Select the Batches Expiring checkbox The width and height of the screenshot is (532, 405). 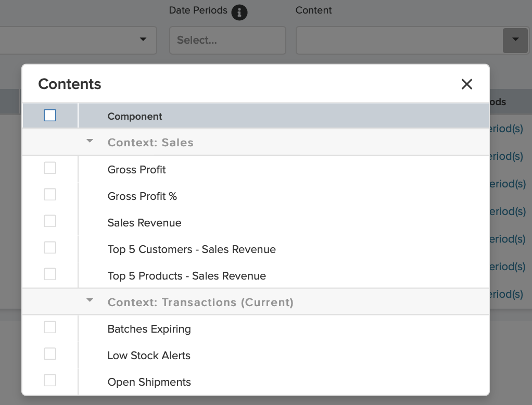coord(50,327)
